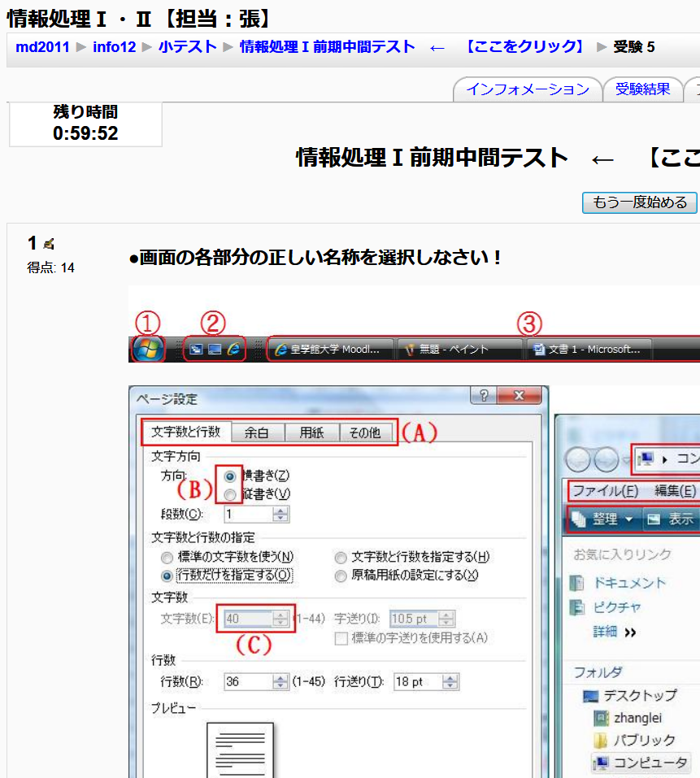Switch to the 余白 tab
The height and width of the screenshot is (778, 700).
click(257, 432)
